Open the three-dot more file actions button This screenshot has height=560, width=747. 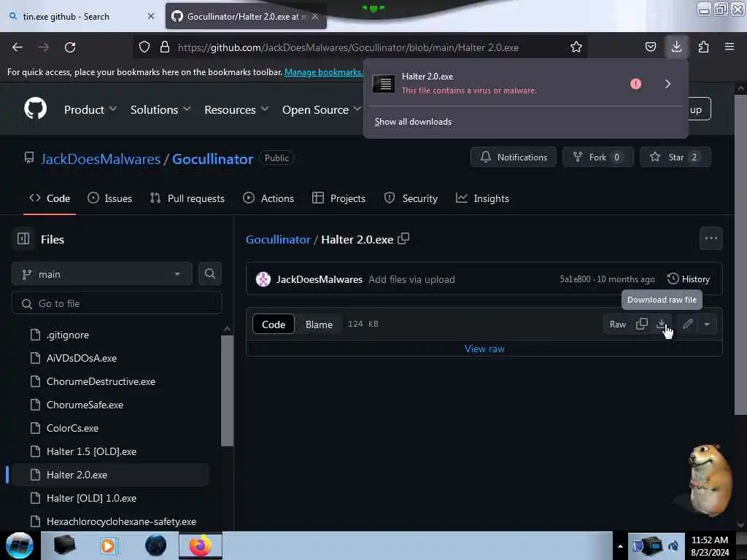tap(711, 238)
